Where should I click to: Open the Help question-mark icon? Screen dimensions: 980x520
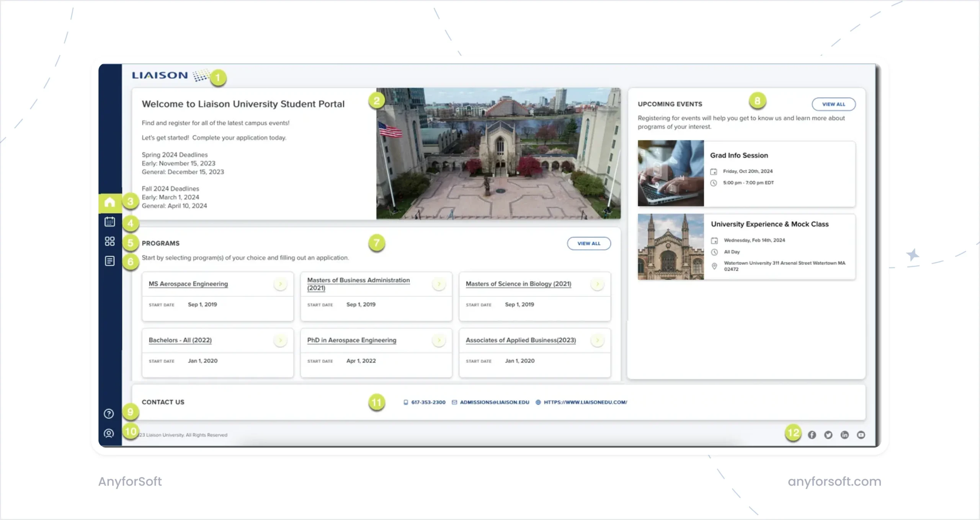109,413
